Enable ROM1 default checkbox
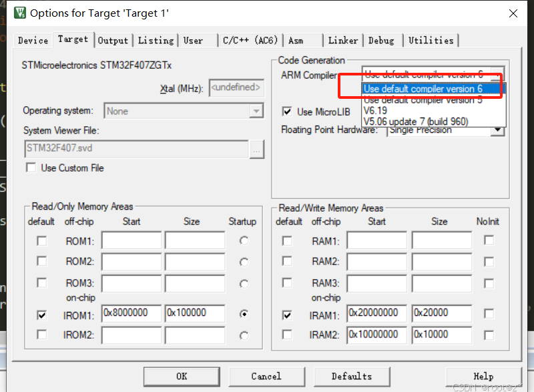Screen dimensions: 534x392 pyautogui.click(x=42, y=241)
